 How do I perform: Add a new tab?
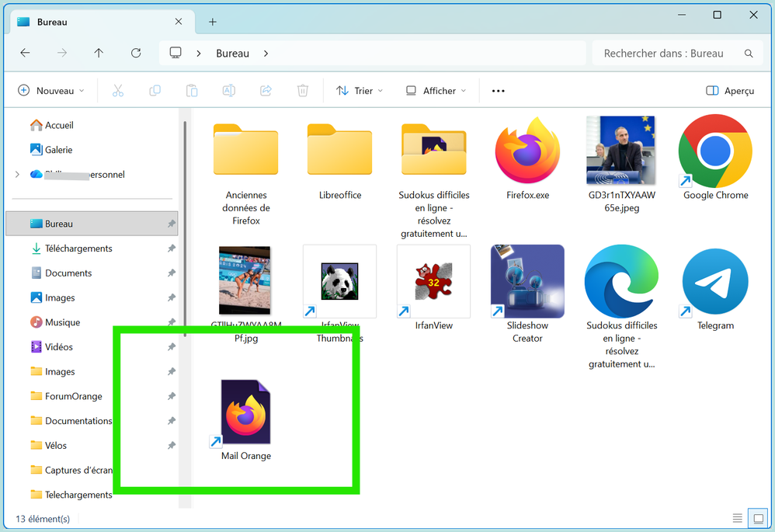213,22
